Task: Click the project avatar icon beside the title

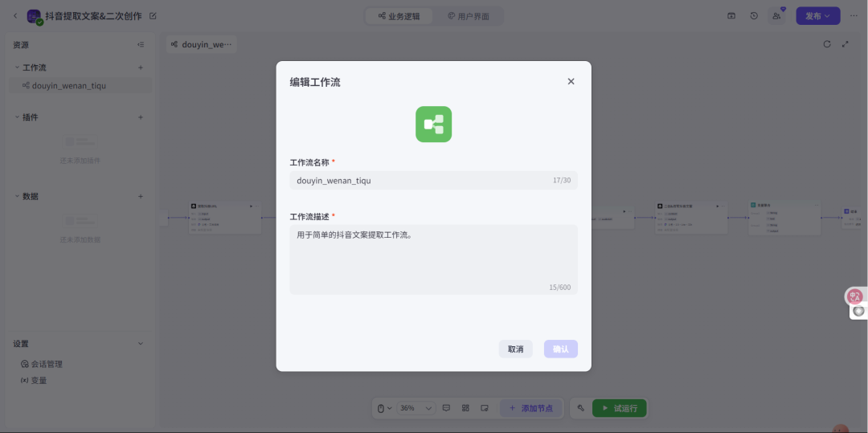Action: coord(35,17)
